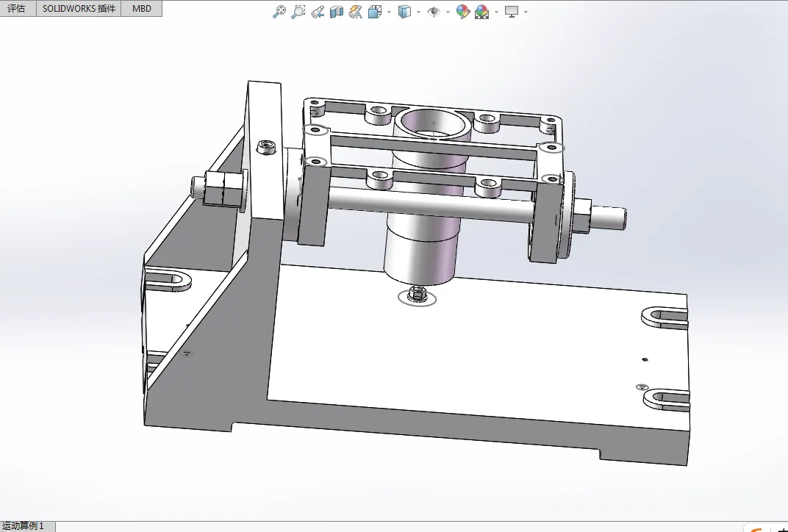Select the hex nut on the base plate
This screenshot has height=532, width=788.
[417, 294]
